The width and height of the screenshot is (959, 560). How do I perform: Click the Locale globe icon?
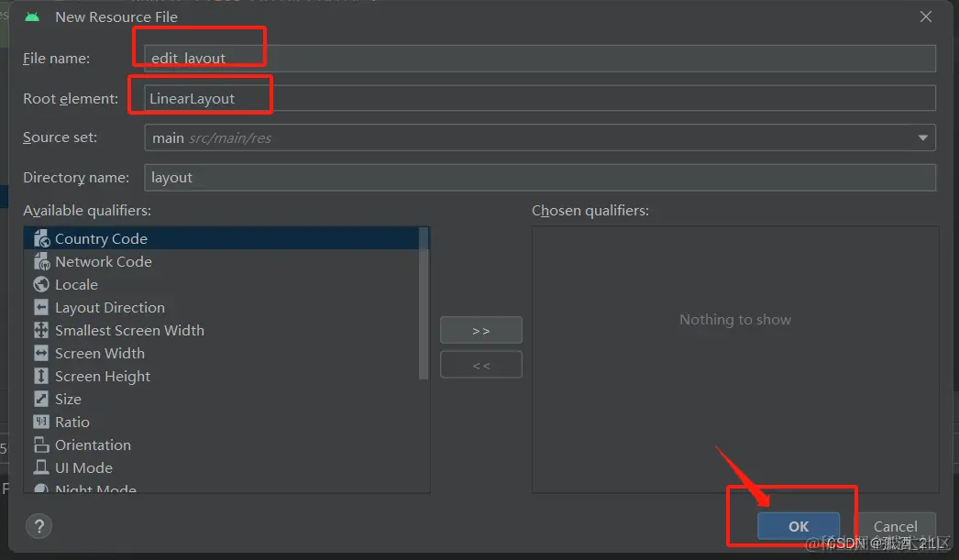(41, 284)
